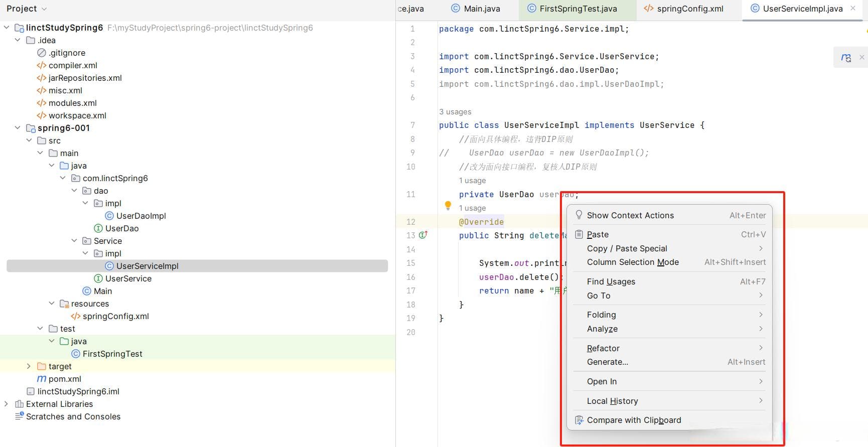This screenshot has height=447, width=868.
Task: Open the Local History submenu
Action: point(670,401)
